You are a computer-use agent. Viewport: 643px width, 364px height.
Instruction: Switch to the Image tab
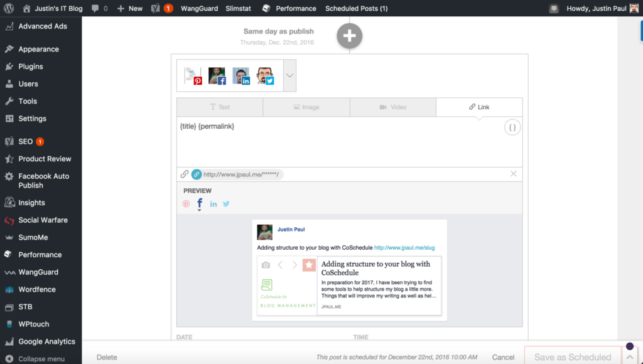point(306,107)
